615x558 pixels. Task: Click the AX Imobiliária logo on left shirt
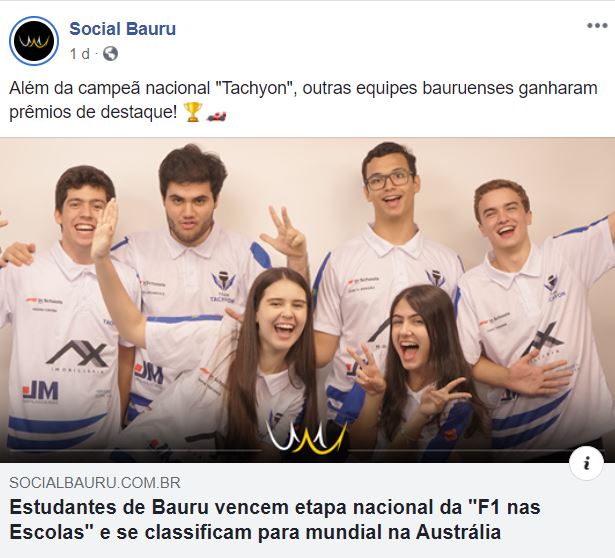(77, 356)
